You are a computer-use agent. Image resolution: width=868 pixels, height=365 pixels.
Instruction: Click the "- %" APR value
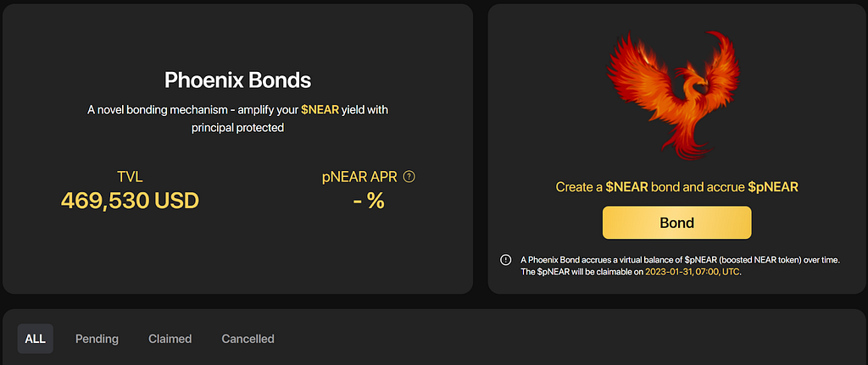click(369, 201)
